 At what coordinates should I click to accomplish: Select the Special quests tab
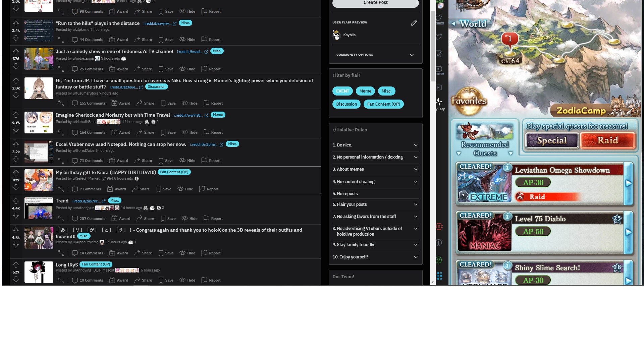coord(552,140)
